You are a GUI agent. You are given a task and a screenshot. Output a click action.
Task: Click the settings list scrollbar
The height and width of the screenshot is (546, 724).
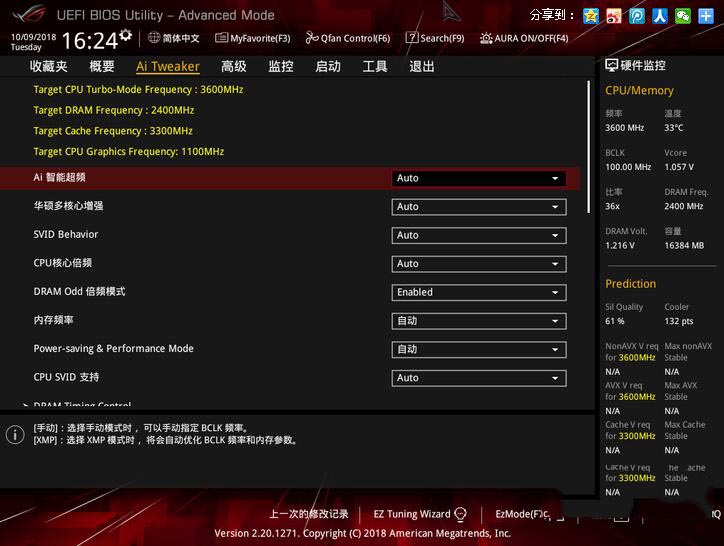(589, 147)
